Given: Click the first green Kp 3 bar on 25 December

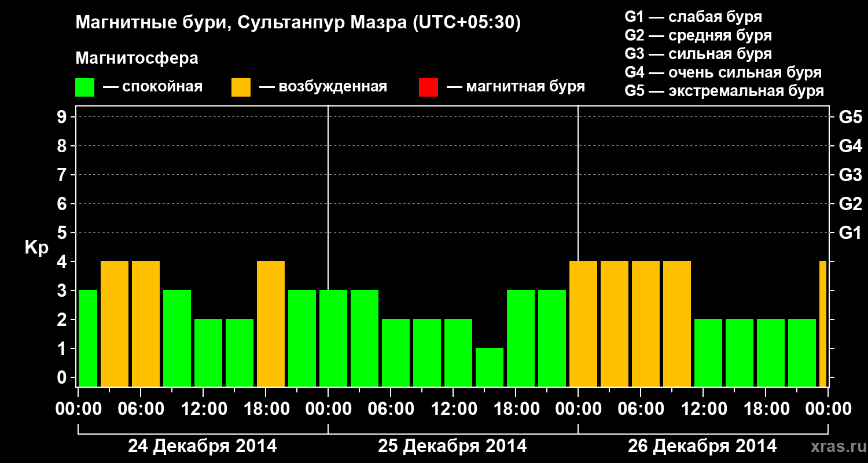Looking at the screenshot, I should click(x=333, y=338).
